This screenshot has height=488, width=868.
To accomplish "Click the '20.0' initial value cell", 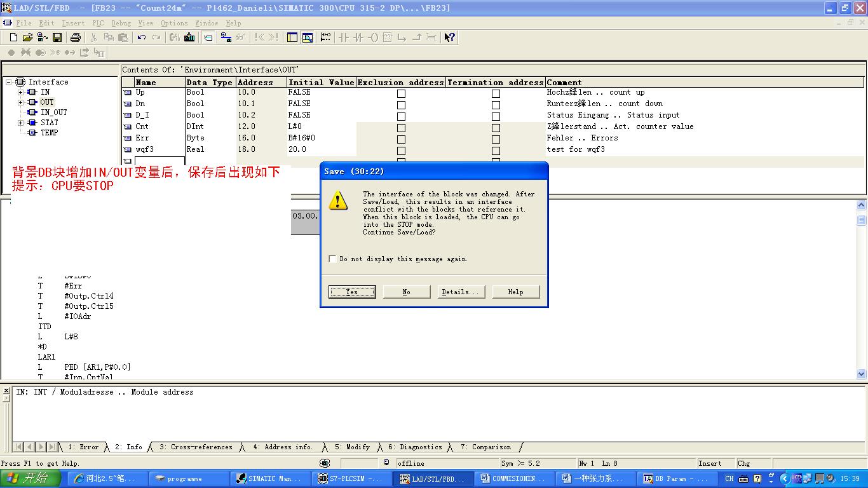I will (x=321, y=149).
